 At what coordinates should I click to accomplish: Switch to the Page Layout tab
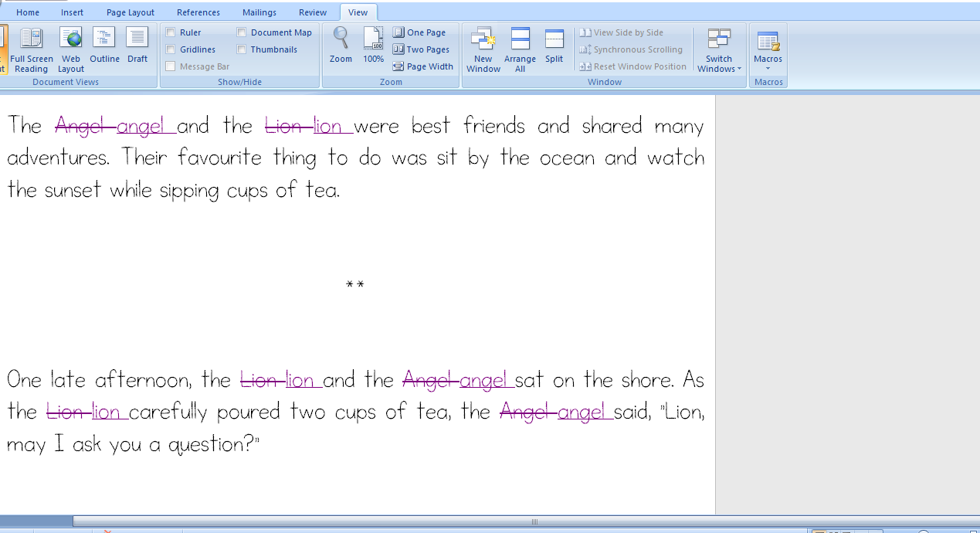(x=131, y=12)
